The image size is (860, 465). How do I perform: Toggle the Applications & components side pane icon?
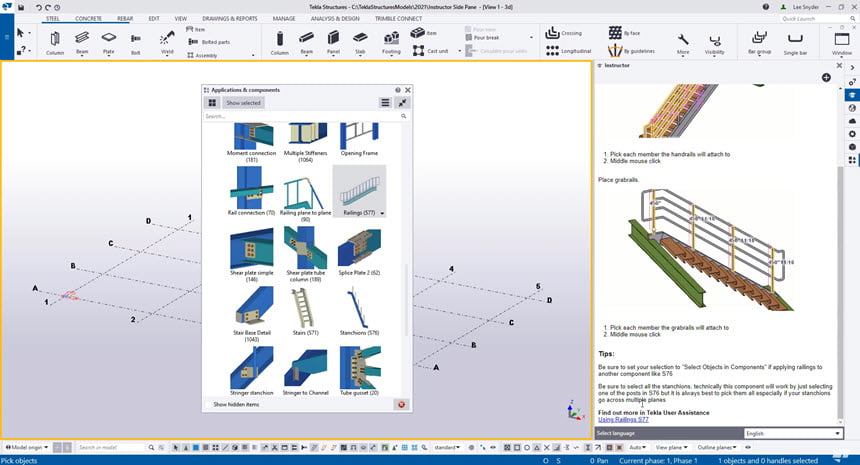pyautogui.click(x=852, y=160)
